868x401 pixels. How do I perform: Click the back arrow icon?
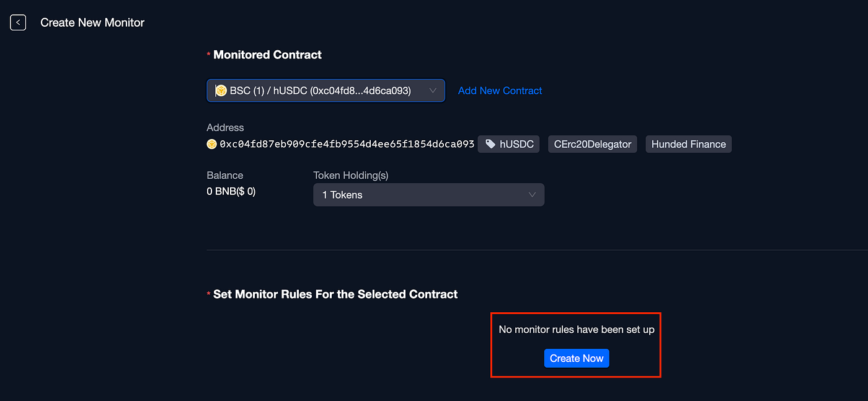coord(18,23)
